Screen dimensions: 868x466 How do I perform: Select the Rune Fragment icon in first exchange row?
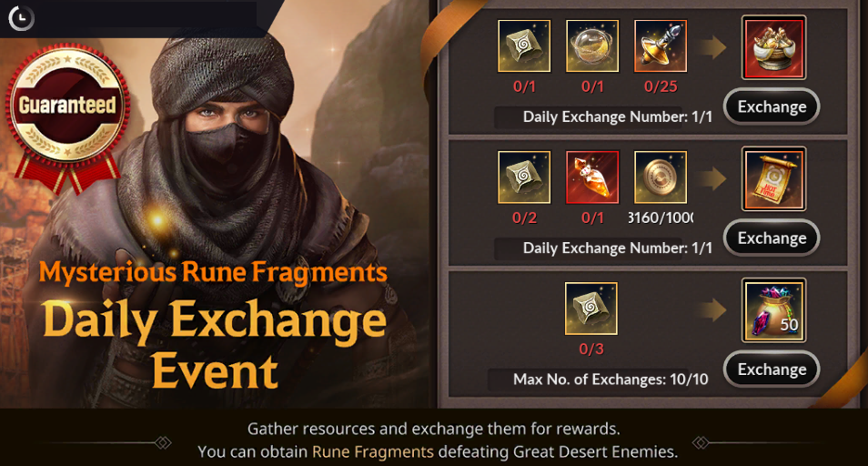coord(524,46)
